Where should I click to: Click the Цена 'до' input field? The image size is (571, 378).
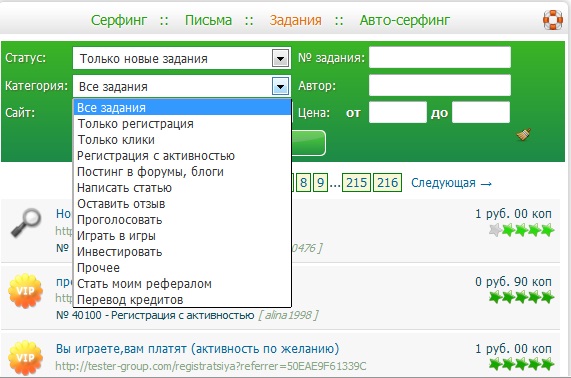481,113
